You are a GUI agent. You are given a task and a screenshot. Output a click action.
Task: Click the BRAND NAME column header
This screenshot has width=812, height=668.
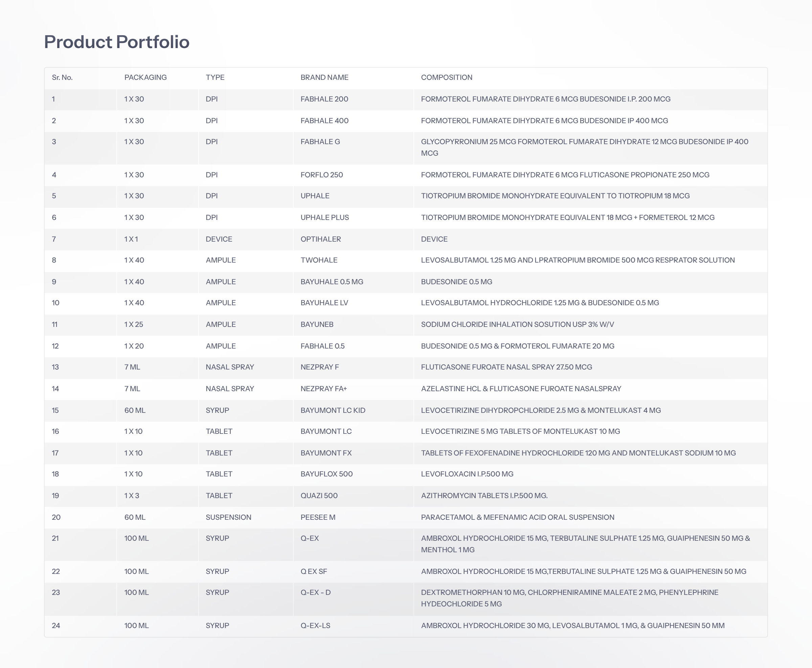click(x=324, y=77)
